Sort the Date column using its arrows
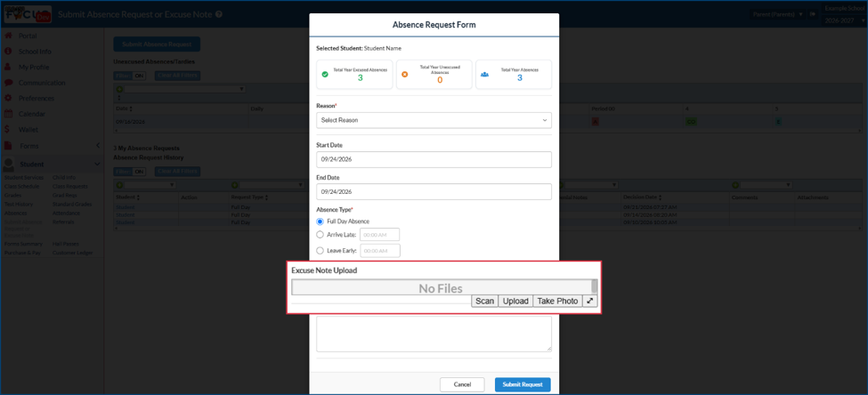868x395 pixels. (131, 109)
